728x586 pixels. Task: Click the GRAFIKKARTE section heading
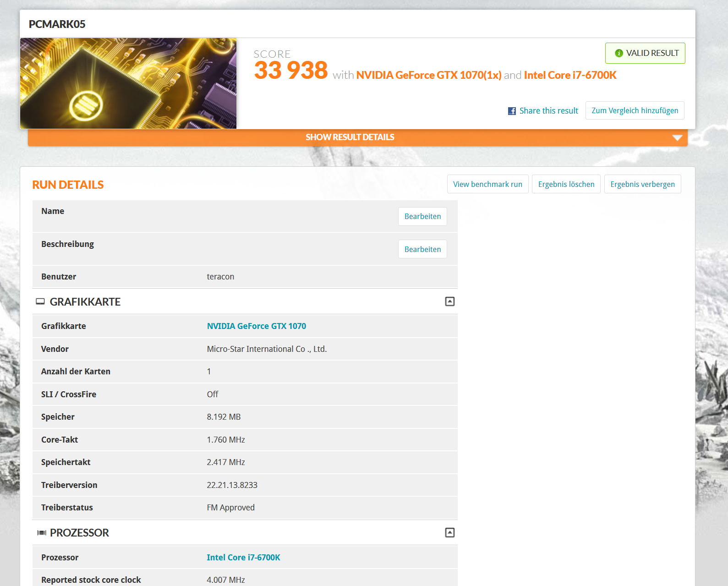(85, 302)
